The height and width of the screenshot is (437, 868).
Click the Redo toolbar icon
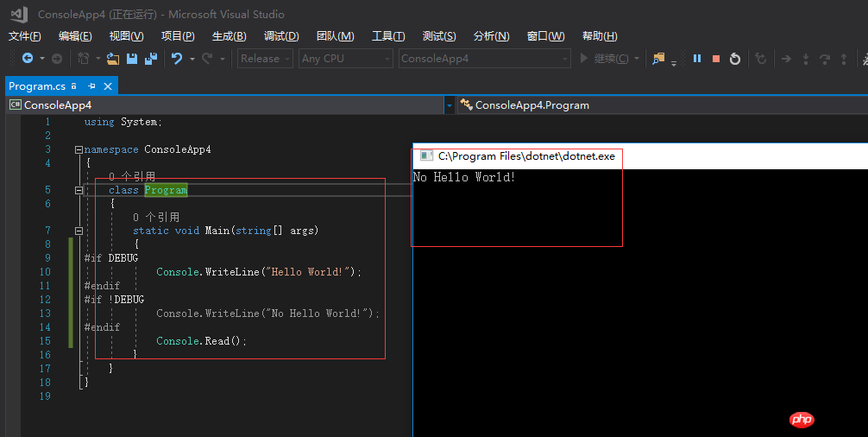pyautogui.click(x=207, y=58)
